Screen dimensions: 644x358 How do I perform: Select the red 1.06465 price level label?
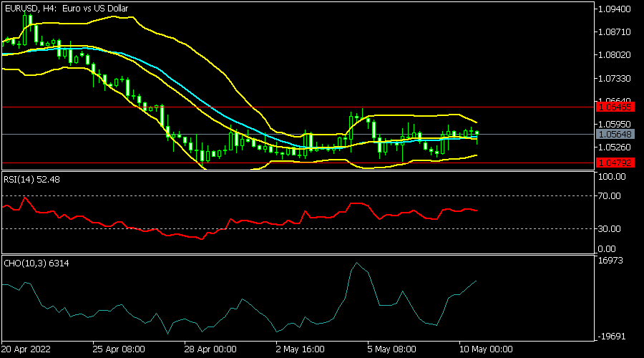[615, 107]
